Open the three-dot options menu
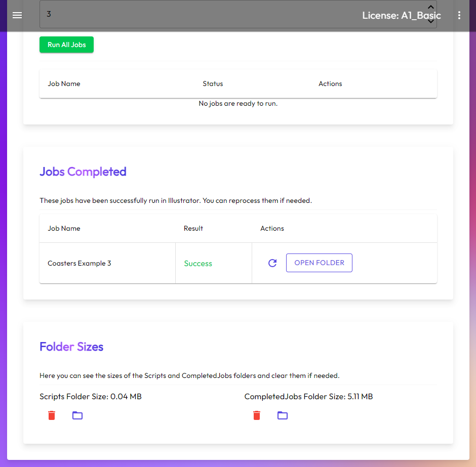The width and height of the screenshot is (476, 467). pyautogui.click(x=459, y=15)
